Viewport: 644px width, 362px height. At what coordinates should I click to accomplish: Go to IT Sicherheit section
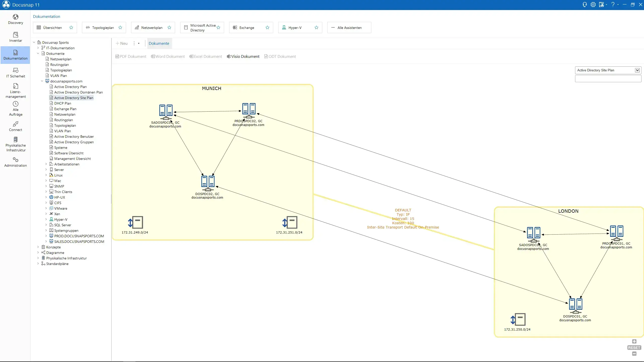coord(15,73)
